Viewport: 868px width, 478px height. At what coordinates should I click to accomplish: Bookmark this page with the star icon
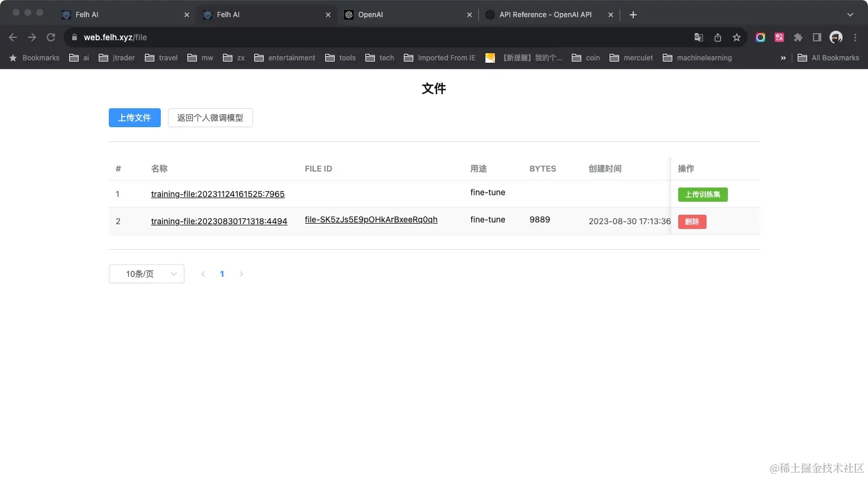coord(737,37)
